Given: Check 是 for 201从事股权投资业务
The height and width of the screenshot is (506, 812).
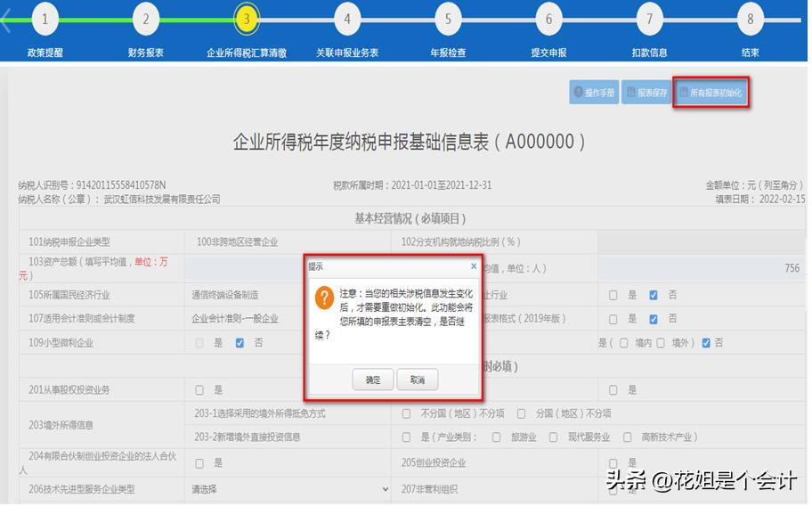Looking at the screenshot, I should click(x=199, y=390).
